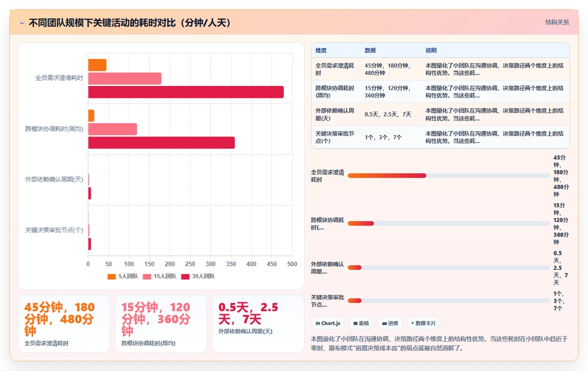The image size is (588, 371).
Task: Click the table icon inside the 表格 chip
Action: [x=355, y=324]
